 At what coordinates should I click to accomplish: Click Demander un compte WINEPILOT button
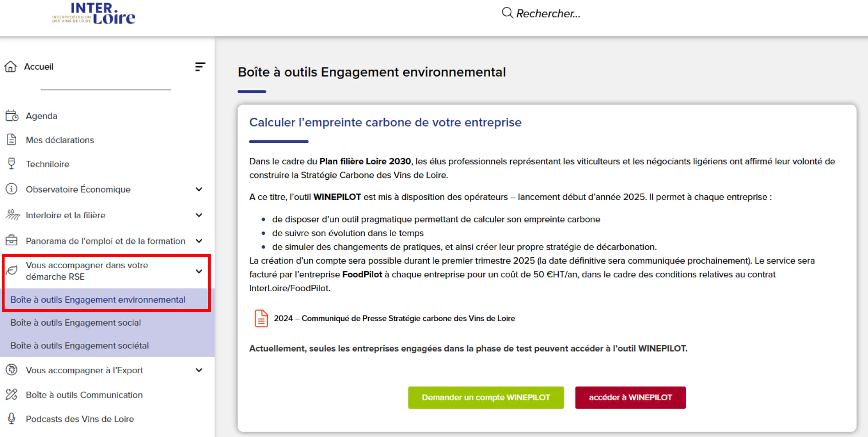[x=486, y=398]
